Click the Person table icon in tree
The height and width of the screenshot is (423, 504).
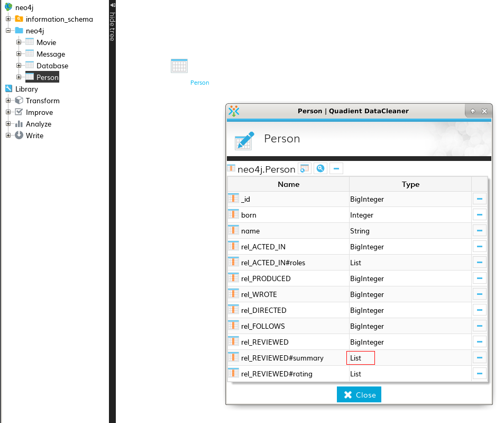[30, 77]
